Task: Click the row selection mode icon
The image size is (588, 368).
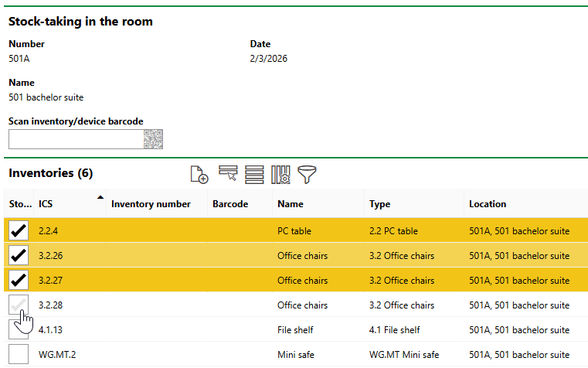Action: (227, 175)
